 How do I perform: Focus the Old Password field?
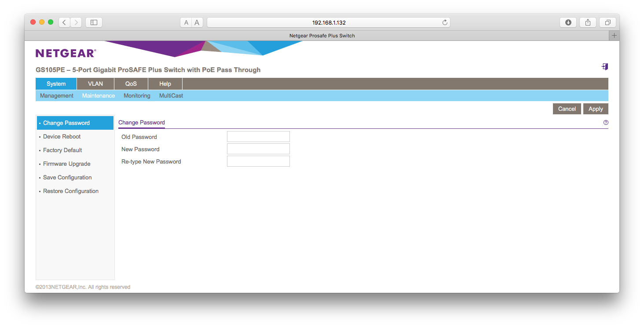tap(258, 137)
